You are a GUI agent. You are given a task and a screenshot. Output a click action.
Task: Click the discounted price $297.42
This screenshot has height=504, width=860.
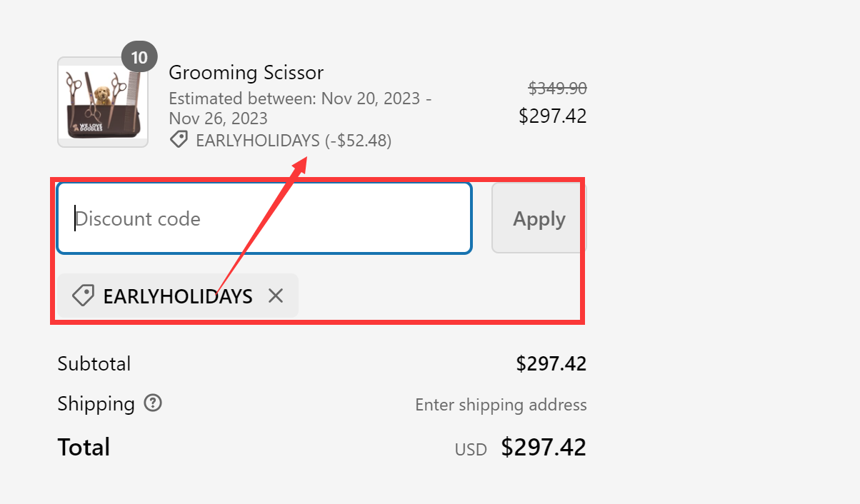pos(553,115)
